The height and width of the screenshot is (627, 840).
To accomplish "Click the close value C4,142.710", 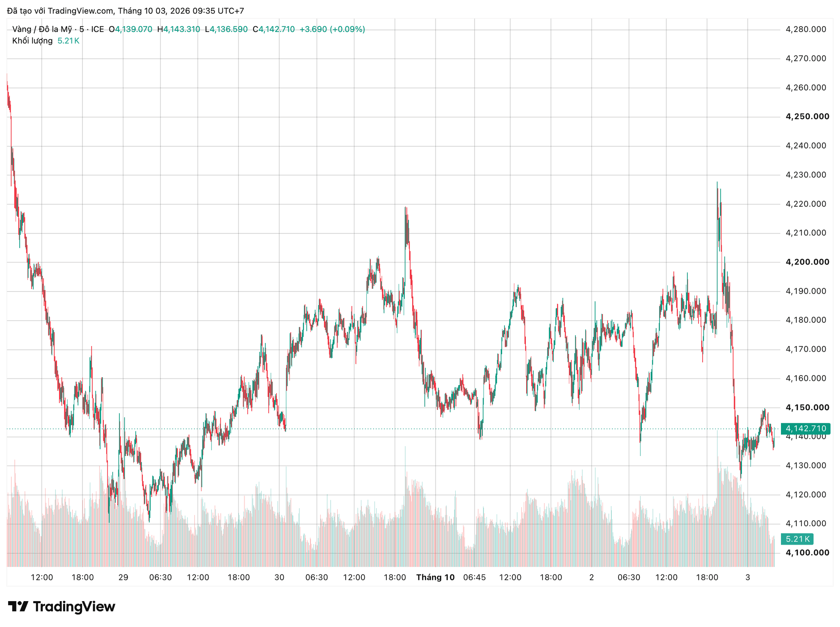I will (x=274, y=30).
